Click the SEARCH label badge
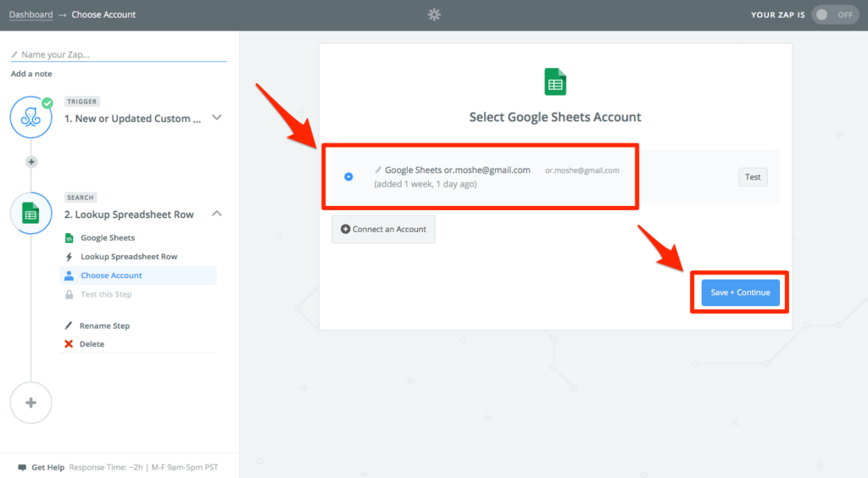This screenshot has height=478, width=868. tap(81, 197)
